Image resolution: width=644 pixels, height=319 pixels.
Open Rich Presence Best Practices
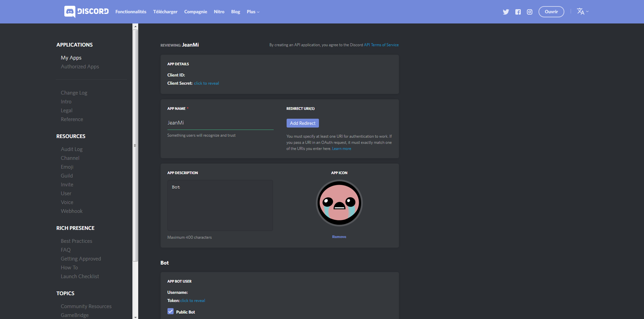pyautogui.click(x=76, y=241)
